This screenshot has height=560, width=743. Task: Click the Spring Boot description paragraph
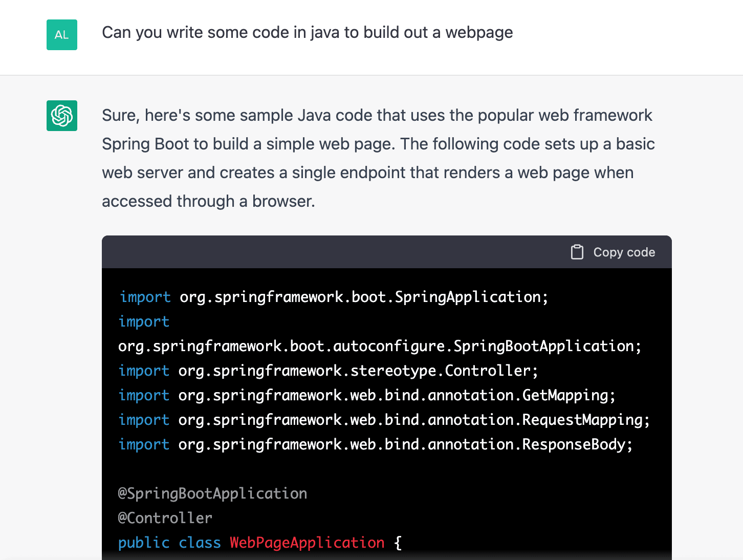coord(378,158)
